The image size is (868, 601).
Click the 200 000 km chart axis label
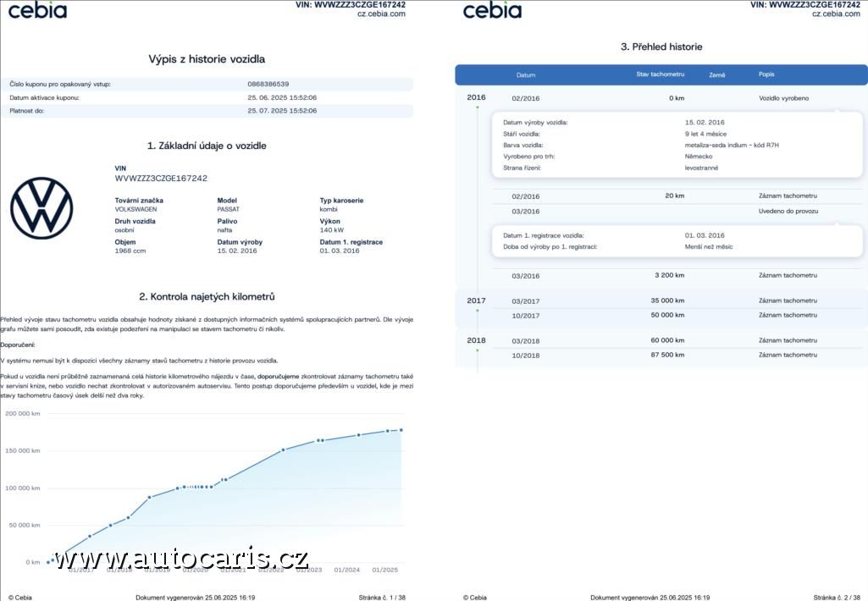(23, 413)
